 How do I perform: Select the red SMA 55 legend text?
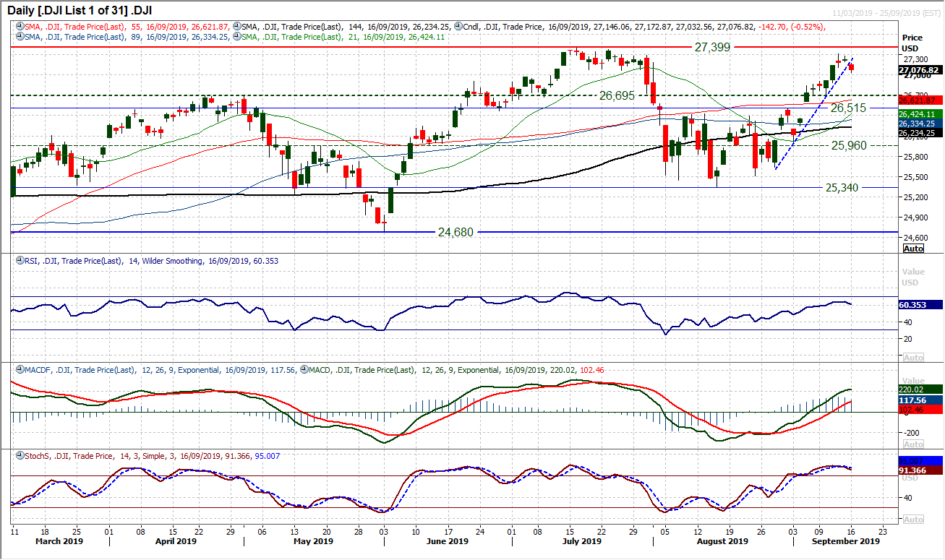[127, 27]
